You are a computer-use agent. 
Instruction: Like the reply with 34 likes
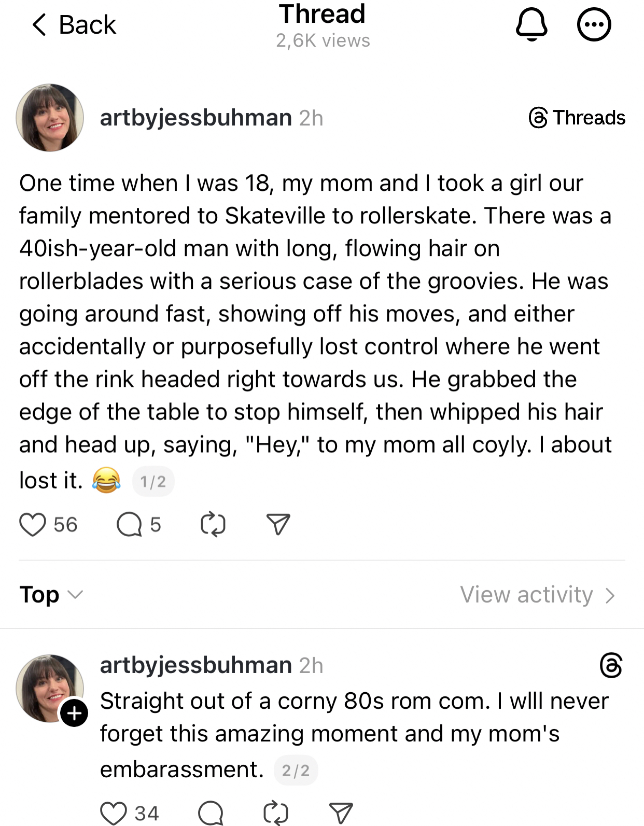(114, 813)
